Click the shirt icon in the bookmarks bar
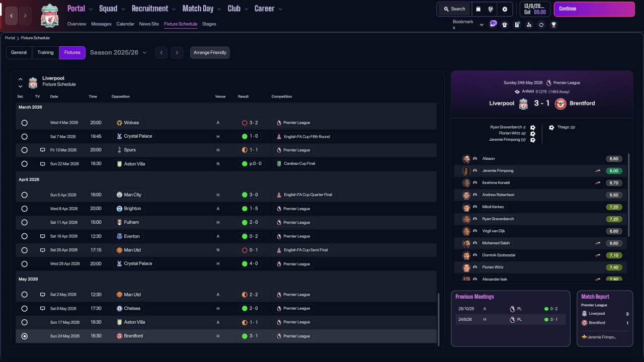Image resolution: width=644 pixels, height=362 pixels. (505, 25)
